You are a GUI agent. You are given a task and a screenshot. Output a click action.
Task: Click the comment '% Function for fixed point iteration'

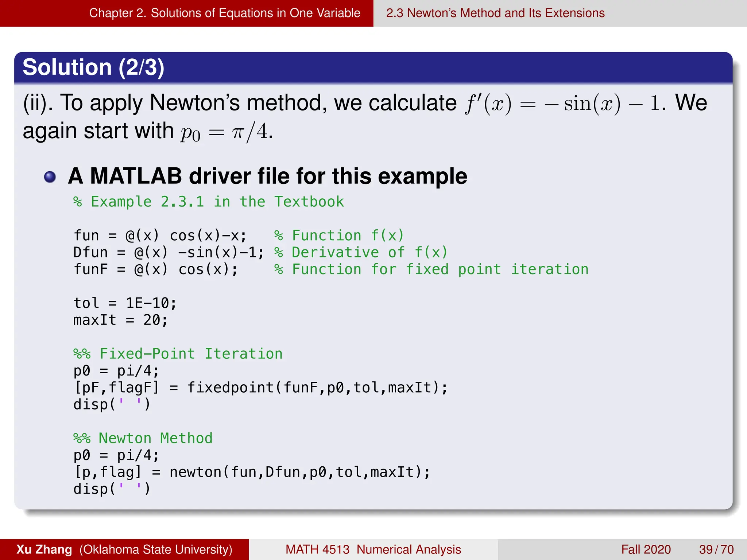point(431,269)
